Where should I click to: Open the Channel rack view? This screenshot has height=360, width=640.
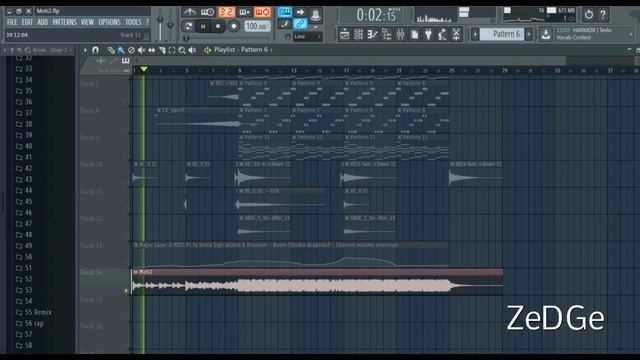pos(358,35)
